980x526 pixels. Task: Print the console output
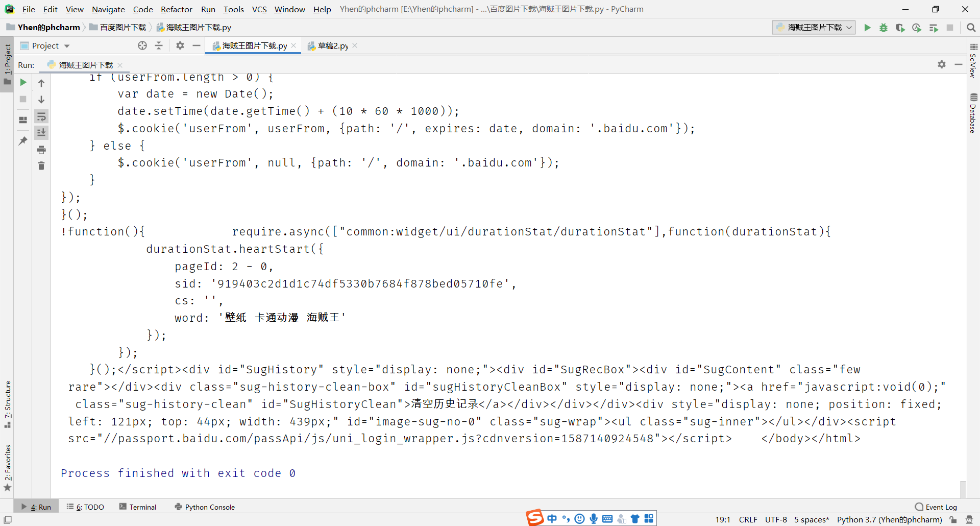point(41,150)
